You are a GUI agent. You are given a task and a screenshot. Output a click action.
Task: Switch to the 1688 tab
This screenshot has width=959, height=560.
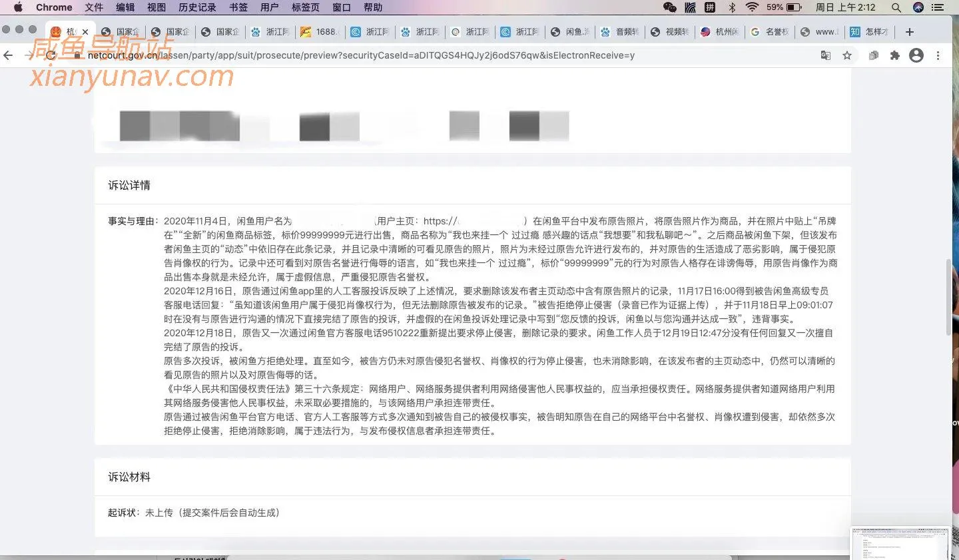pyautogui.click(x=320, y=31)
